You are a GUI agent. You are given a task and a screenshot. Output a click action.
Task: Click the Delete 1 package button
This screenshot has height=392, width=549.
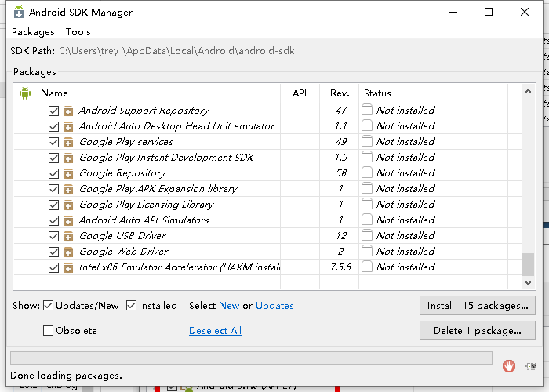pos(477,330)
